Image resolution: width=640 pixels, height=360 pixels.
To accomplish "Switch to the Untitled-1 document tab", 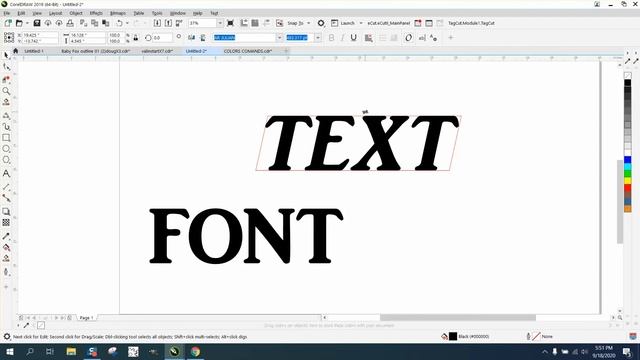I will (33, 51).
